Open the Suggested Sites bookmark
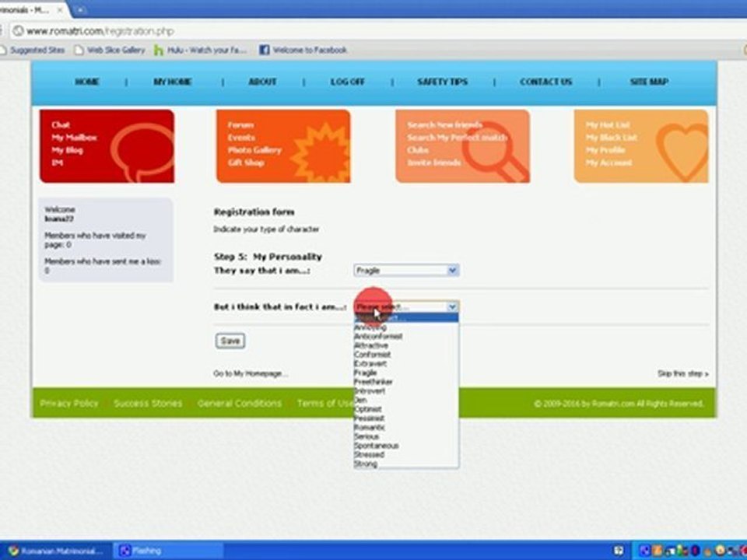Image resolution: width=747 pixels, height=560 pixels. click(33, 50)
